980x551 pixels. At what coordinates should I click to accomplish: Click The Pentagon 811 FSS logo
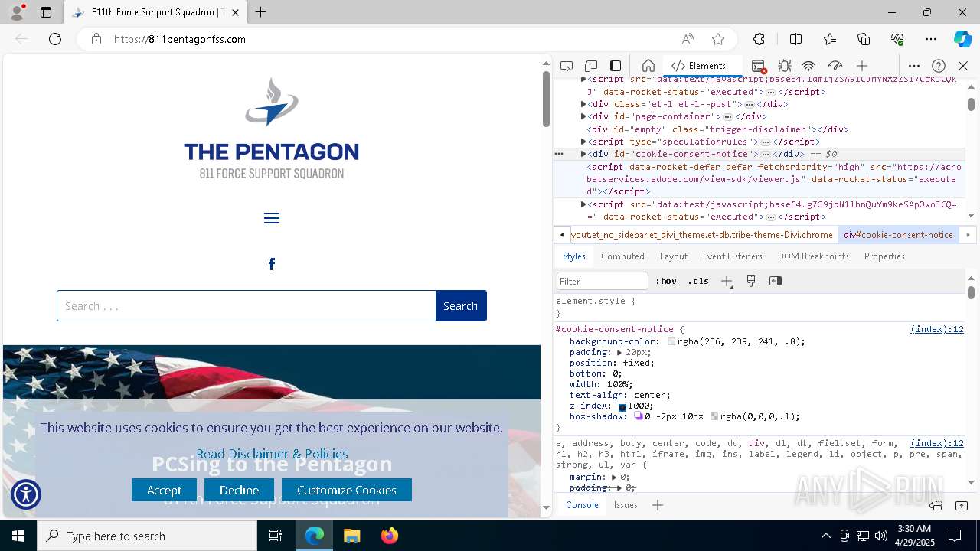(x=271, y=129)
